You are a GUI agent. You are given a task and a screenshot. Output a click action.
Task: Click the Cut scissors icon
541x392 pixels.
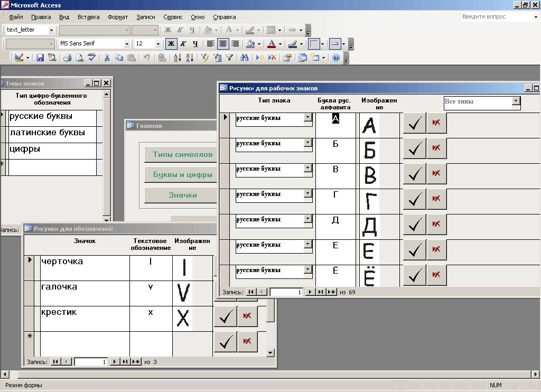tap(106, 58)
